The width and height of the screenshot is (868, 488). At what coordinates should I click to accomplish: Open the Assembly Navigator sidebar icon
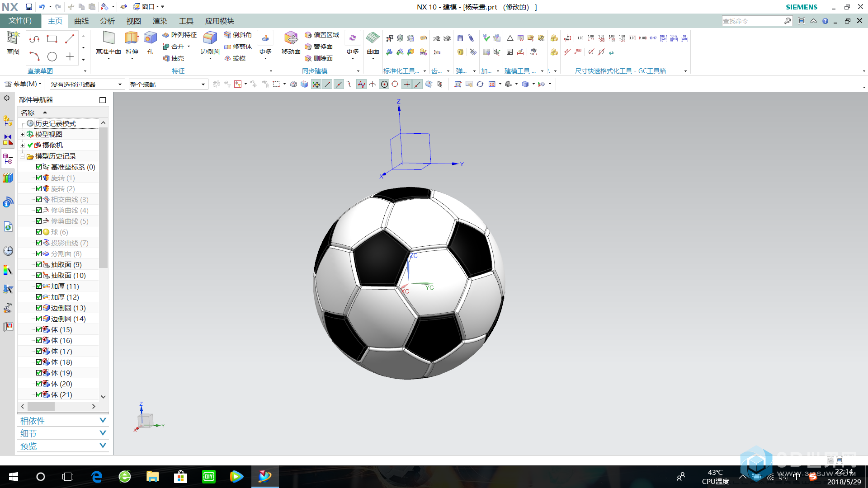8,121
